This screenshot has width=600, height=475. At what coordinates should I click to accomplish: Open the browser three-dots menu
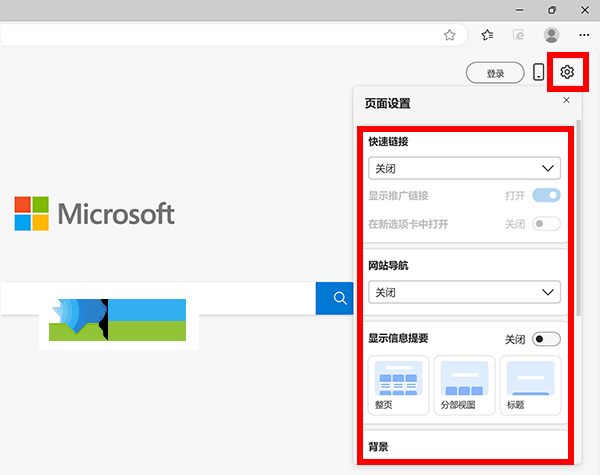click(584, 35)
